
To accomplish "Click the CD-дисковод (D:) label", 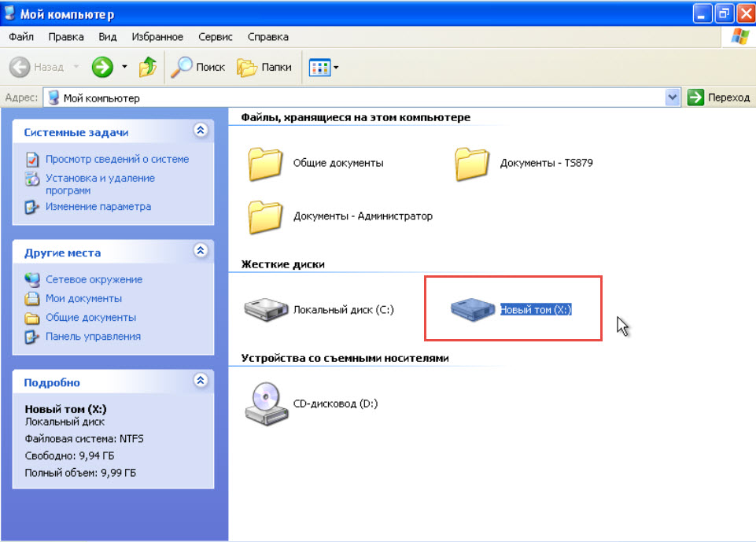I will [x=336, y=404].
